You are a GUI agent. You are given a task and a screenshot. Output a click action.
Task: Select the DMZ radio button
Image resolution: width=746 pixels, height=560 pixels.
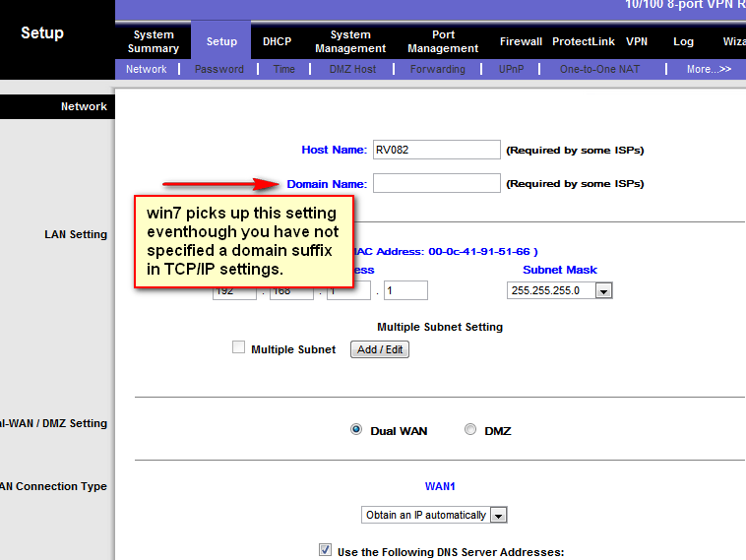[x=470, y=429]
